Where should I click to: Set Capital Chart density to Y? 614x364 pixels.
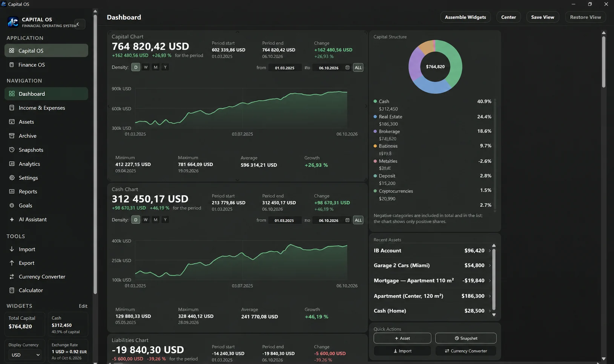click(x=165, y=67)
